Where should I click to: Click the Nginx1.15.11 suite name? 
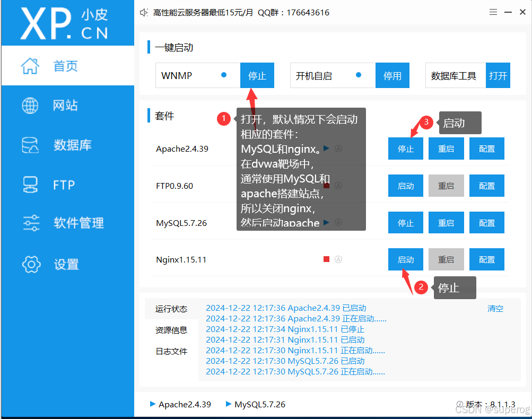click(181, 259)
